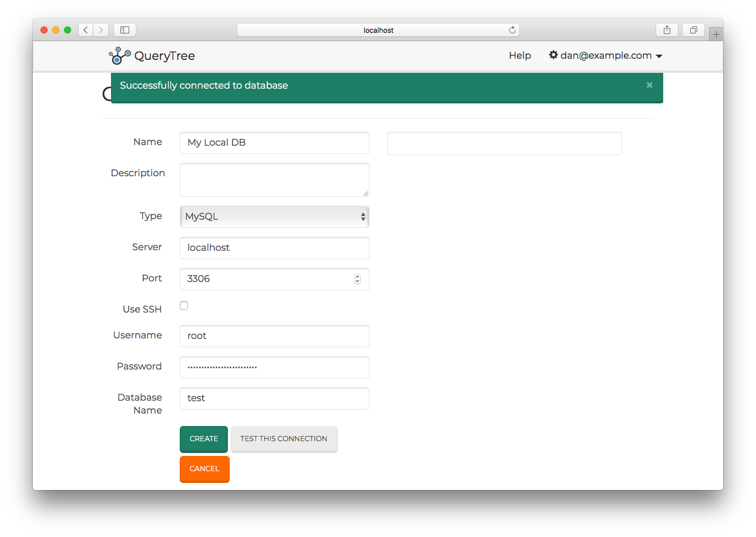Open the Type dropdown showing MySQL
The image size is (756, 537).
pyautogui.click(x=274, y=217)
